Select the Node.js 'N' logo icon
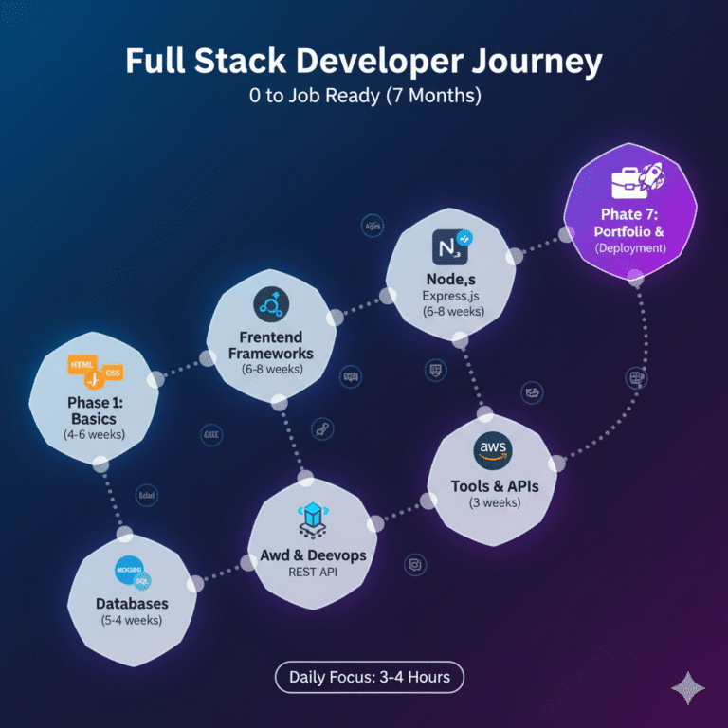This screenshot has width=728, height=728. click(x=450, y=246)
